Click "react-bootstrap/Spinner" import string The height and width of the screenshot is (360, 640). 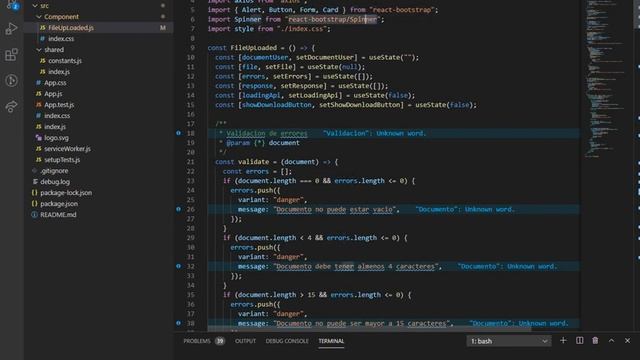coord(334,19)
